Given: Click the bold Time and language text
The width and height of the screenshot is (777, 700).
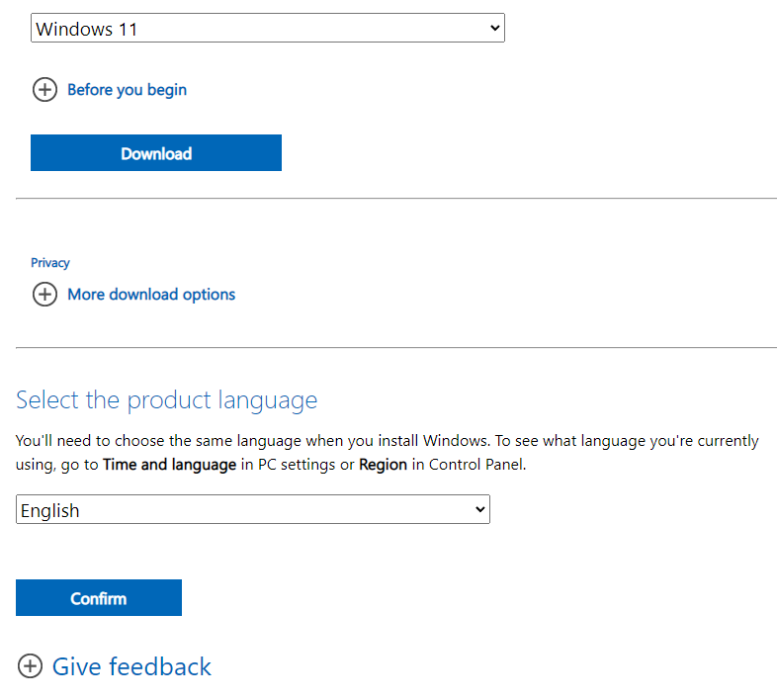Looking at the screenshot, I should (x=169, y=465).
